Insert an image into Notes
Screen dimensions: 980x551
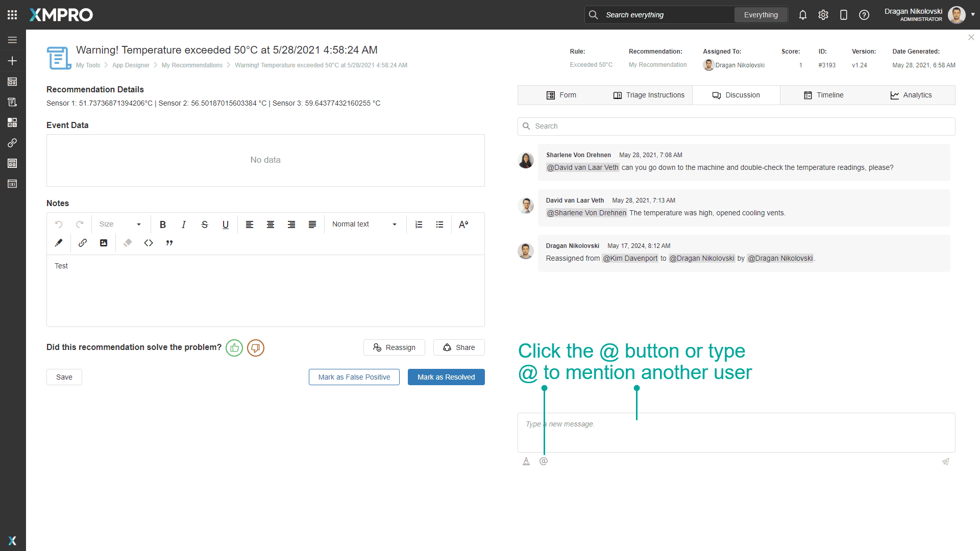(x=104, y=243)
